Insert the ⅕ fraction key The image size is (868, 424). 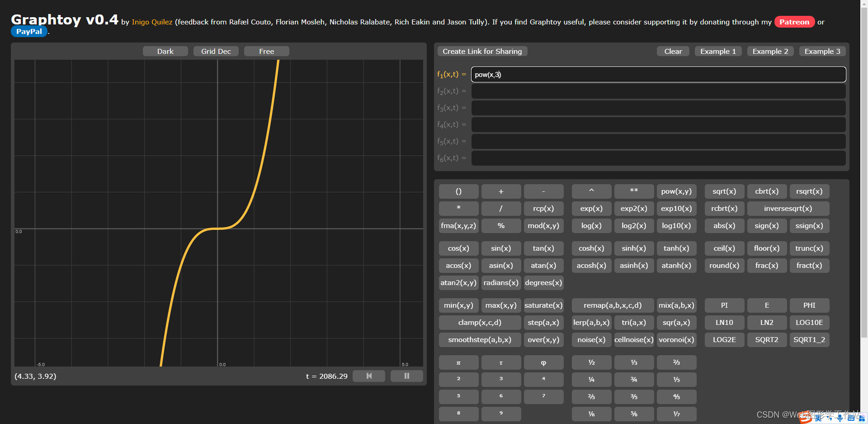pos(676,380)
